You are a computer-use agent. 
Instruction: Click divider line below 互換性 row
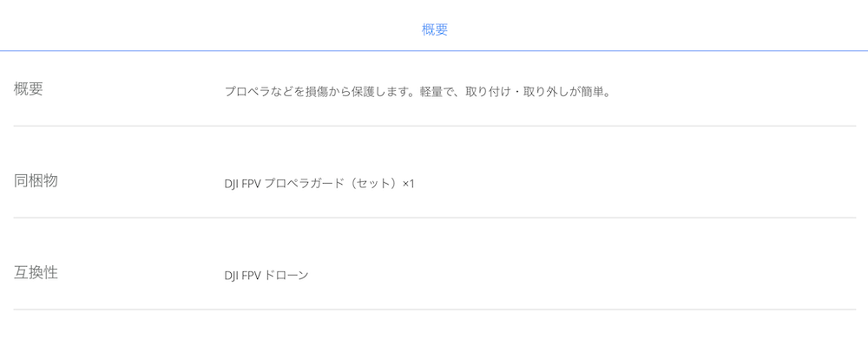click(x=435, y=310)
